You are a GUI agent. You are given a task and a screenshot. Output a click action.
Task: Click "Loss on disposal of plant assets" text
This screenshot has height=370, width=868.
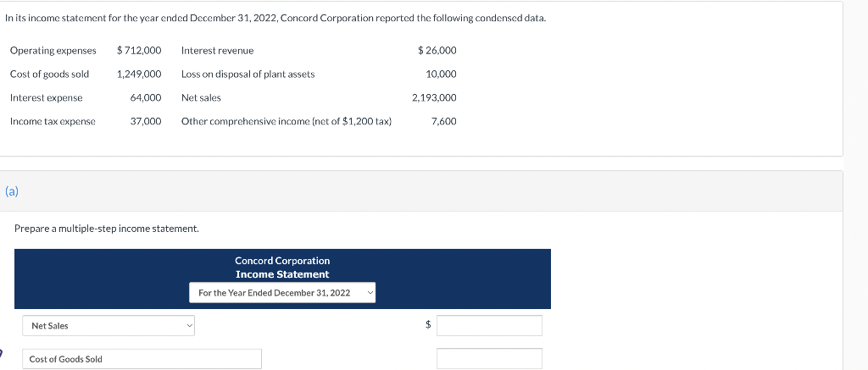(x=248, y=75)
